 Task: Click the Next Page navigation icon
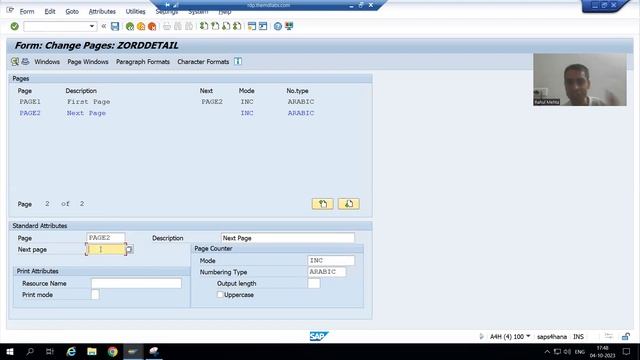tap(226, 27)
